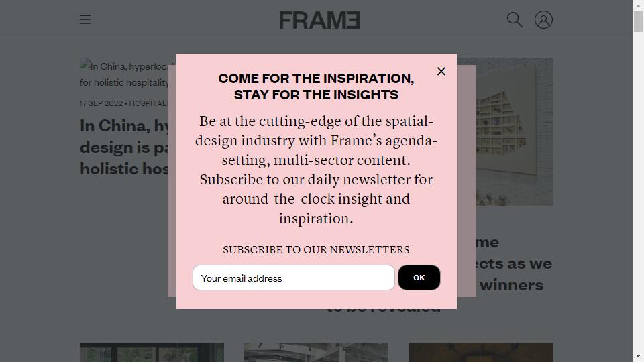Image resolution: width=644 pixels, height=362 pixels.
Task: Click the broken China hyperlocal image
Action: click(x=124, y=74)
